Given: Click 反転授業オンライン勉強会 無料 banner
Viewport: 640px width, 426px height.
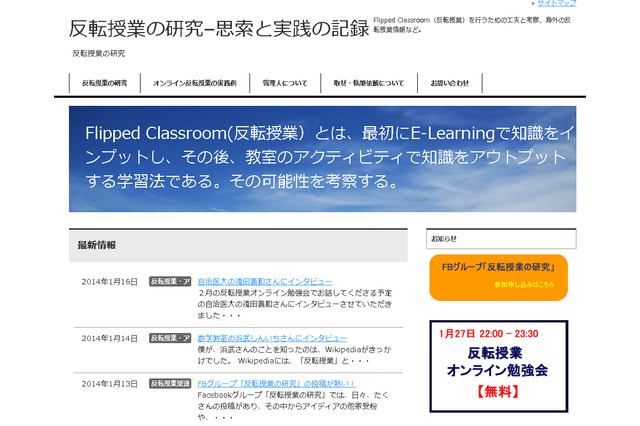Looking at the screenshot, I should coord(498,366).
